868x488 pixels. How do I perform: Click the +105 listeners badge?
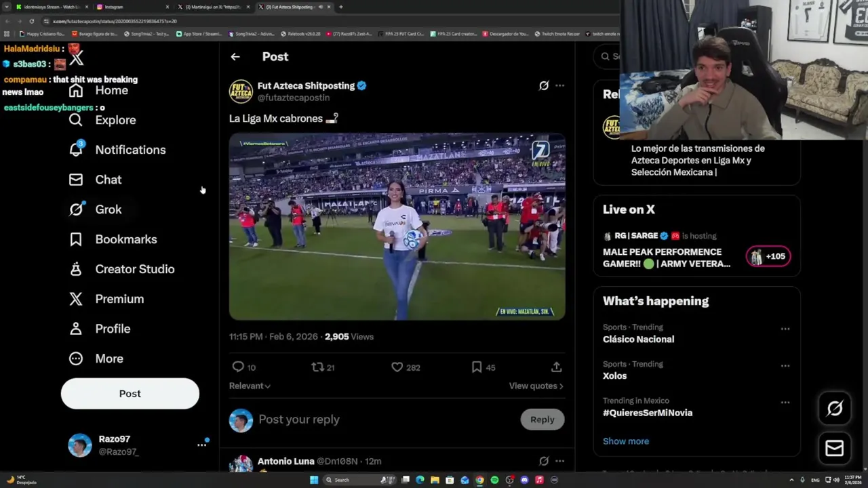[x=768, y=256]
